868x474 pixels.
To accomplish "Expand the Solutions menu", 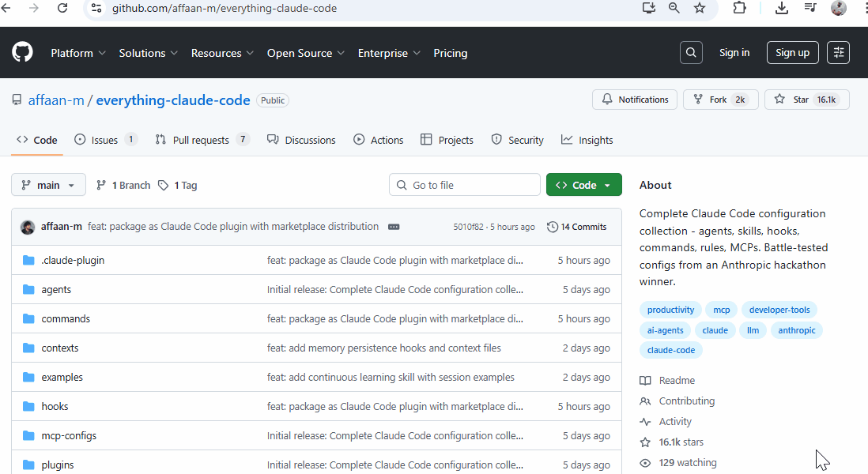I will point(149,53).
